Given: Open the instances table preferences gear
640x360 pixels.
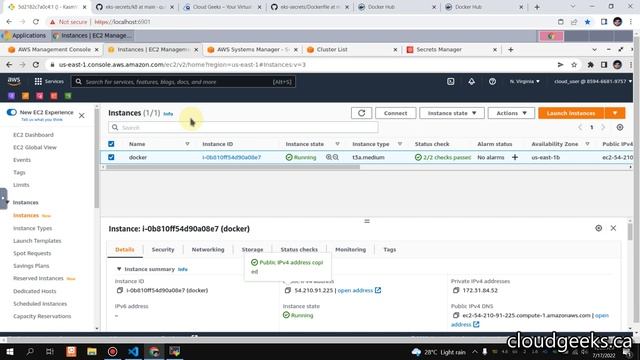Looking at the screenshot, I should [x=620, y=127].
